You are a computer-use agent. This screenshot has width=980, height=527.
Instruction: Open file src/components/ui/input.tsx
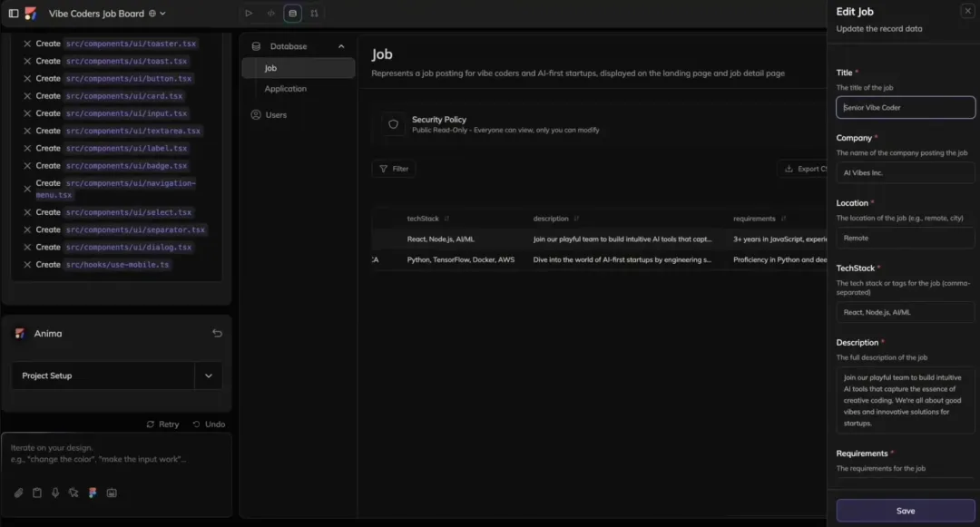pyautogui.click(x=126, y=113)
